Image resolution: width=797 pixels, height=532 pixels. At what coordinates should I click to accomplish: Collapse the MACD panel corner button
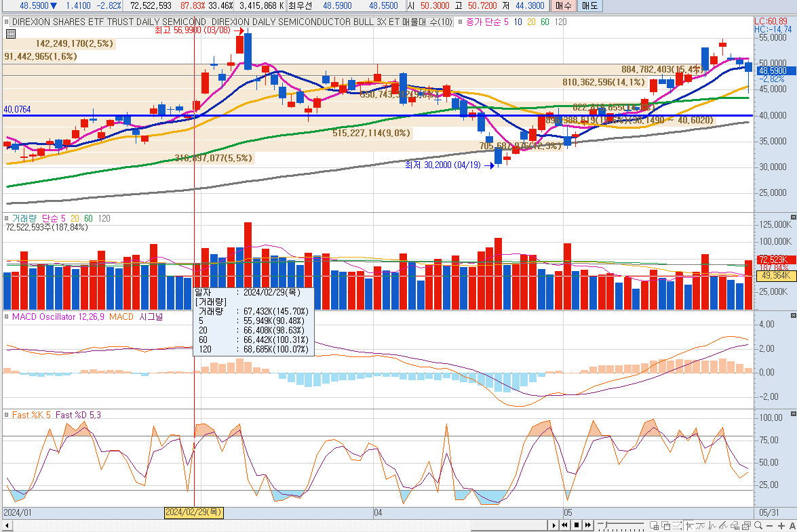coord(794,315)
